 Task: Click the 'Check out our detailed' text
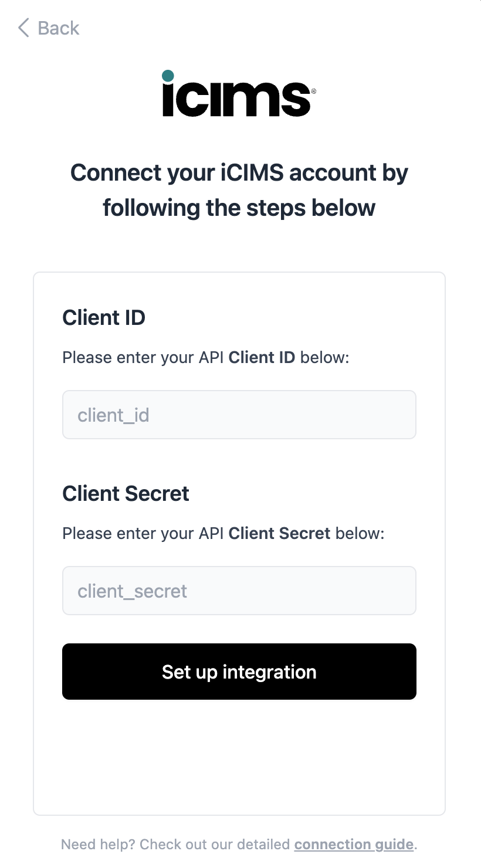point(215,845)
